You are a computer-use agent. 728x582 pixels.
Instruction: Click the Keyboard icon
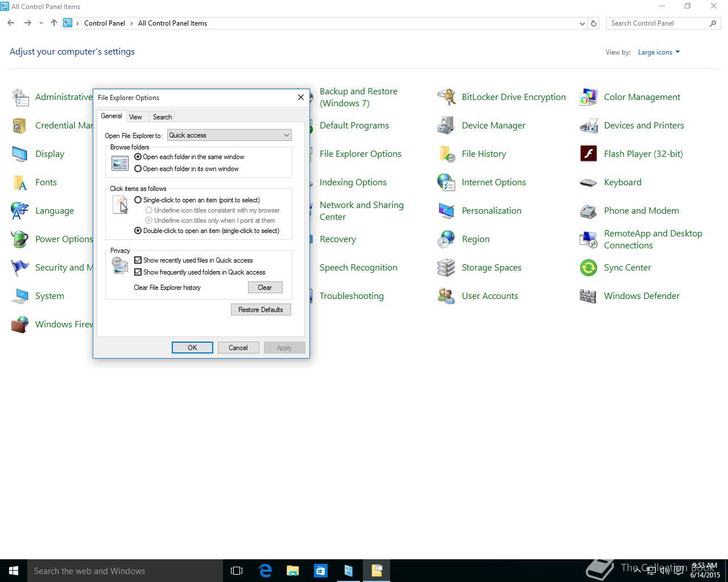click(x=588, y=182)
